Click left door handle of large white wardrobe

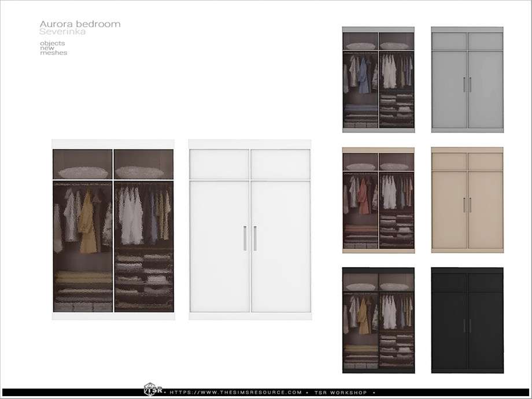click(x=246, y=238)
